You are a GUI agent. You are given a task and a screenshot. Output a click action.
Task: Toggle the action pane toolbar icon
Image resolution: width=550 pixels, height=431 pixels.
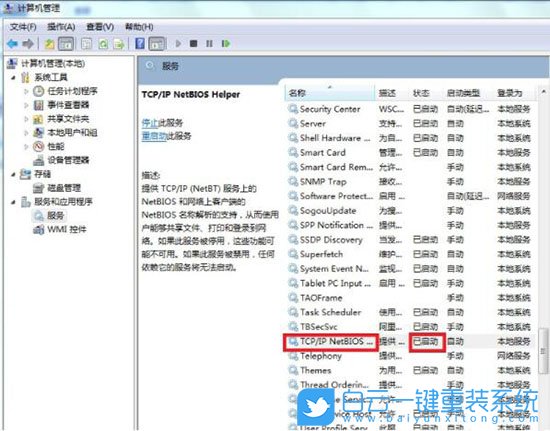157,44
